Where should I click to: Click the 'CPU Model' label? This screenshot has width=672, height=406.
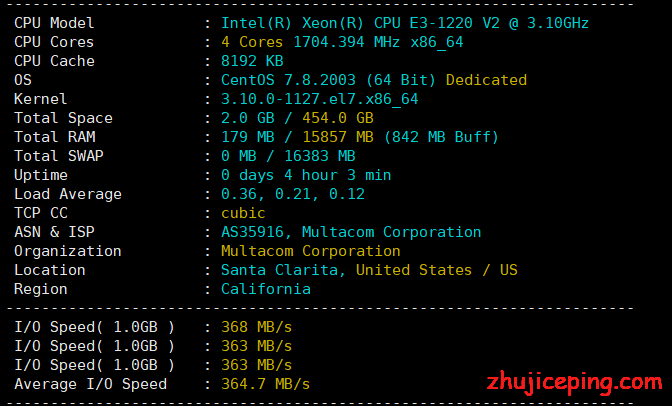[54, 23]
